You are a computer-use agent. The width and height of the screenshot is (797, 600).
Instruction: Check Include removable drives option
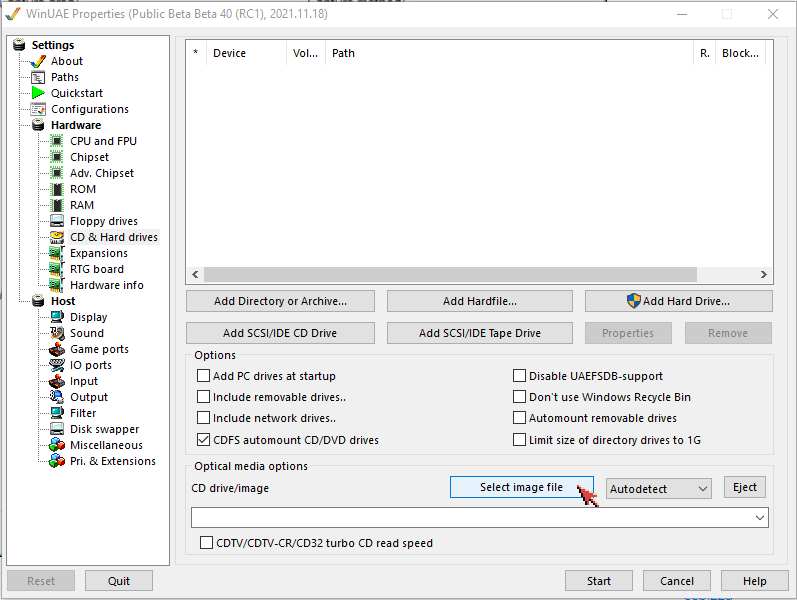[203, 397]
